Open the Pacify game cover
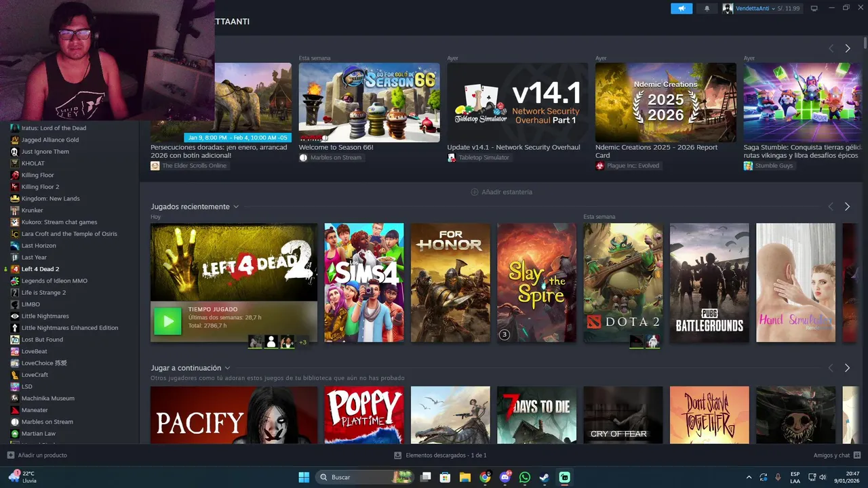 point(234,415)
